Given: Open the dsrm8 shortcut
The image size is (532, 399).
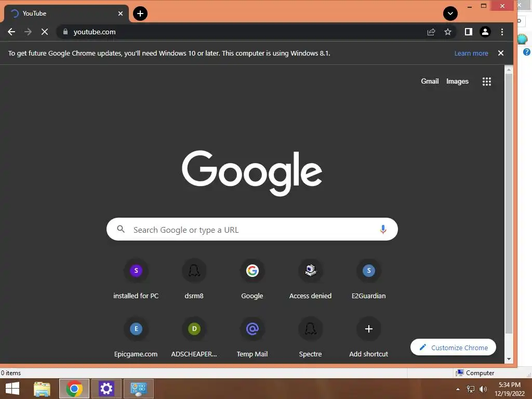Looking at the screenshot, I should pyautogui.click(x=194, y=279).
